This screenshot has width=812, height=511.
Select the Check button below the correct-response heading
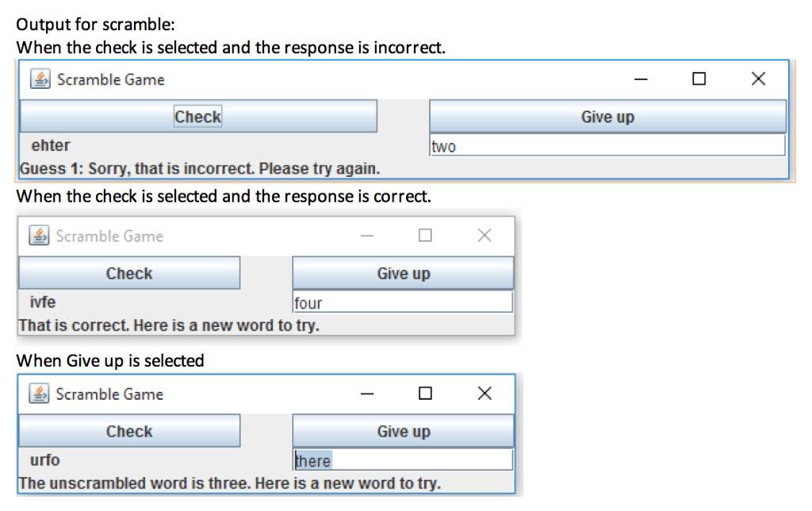[128, 272]
